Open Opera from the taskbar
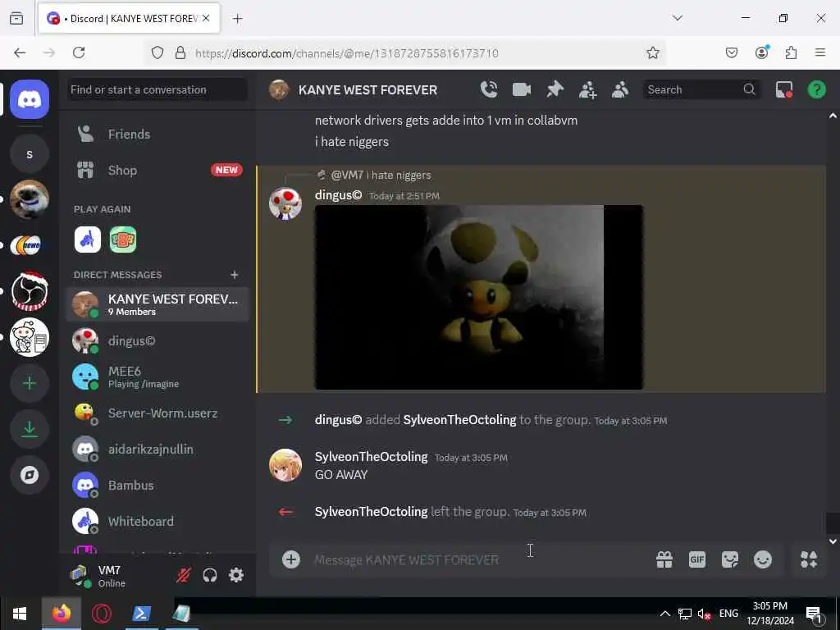The image size is (840, 630). click(101, 614)
